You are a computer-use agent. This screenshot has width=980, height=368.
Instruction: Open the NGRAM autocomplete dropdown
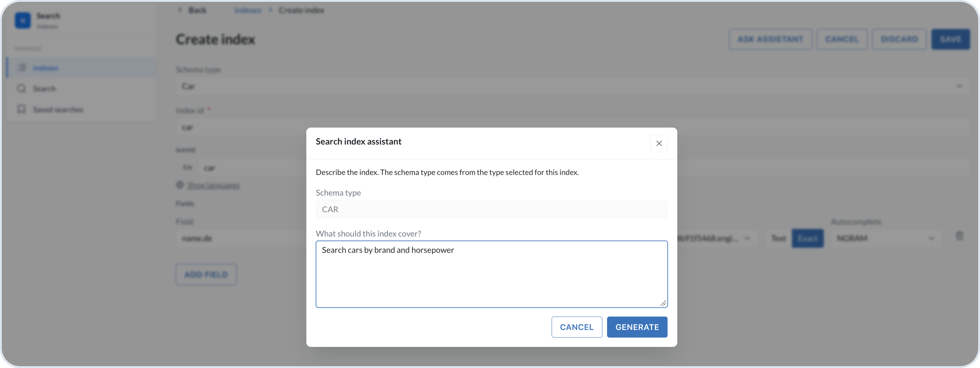coord(885,238)
